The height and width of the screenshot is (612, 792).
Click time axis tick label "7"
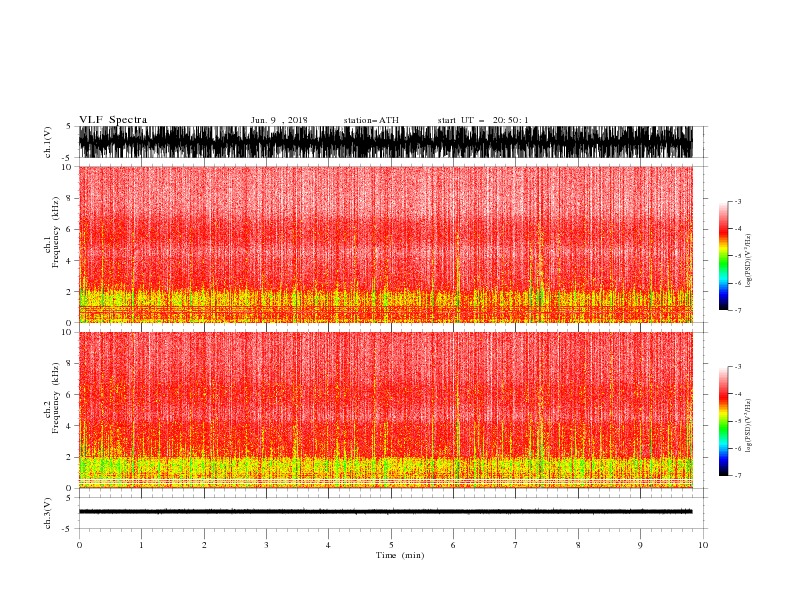[x=516, y=545]
